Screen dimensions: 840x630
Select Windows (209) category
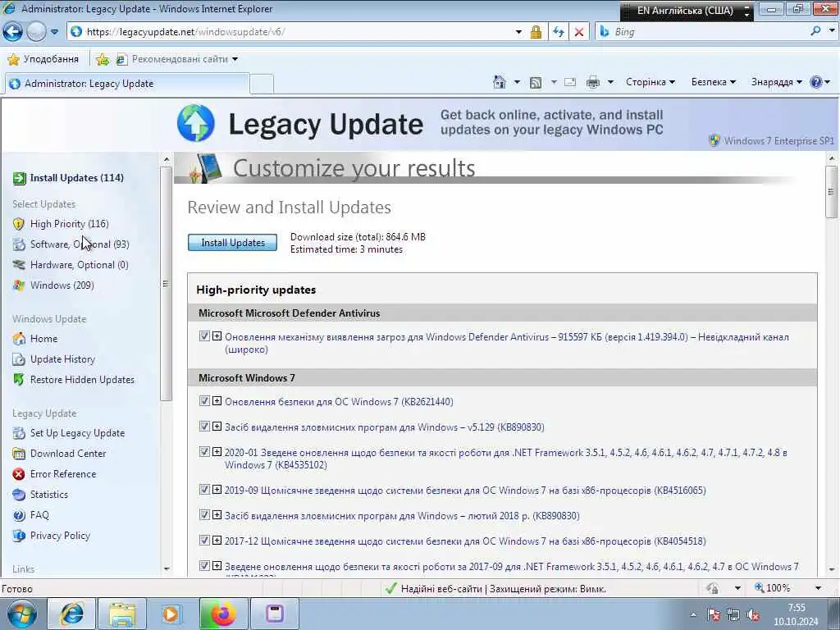point(62,285)
